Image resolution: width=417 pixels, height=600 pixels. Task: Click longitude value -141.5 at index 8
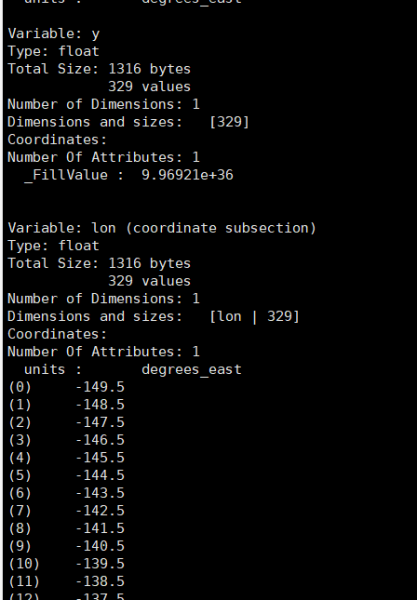100,528
